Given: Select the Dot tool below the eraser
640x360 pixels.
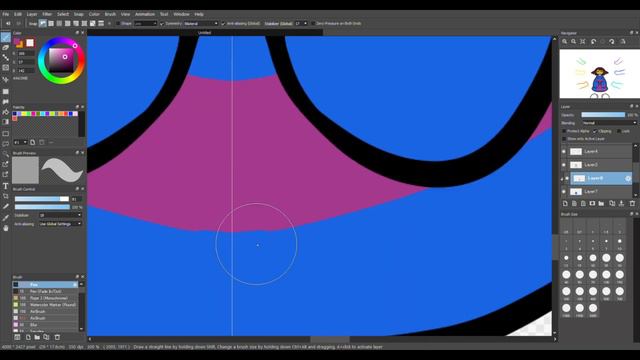Looking at the screenshot, I should pyautogui.click(x=5, y=58).
